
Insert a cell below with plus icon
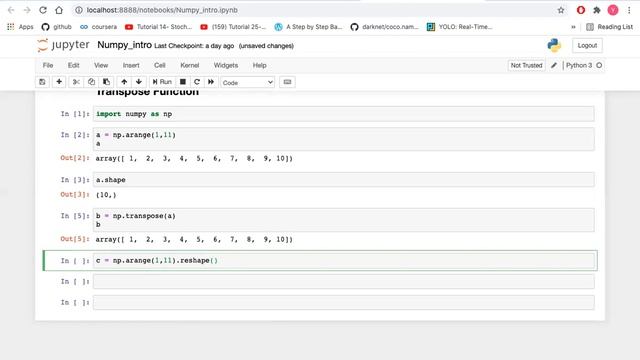pyautogui.click(x=59, y=82)
